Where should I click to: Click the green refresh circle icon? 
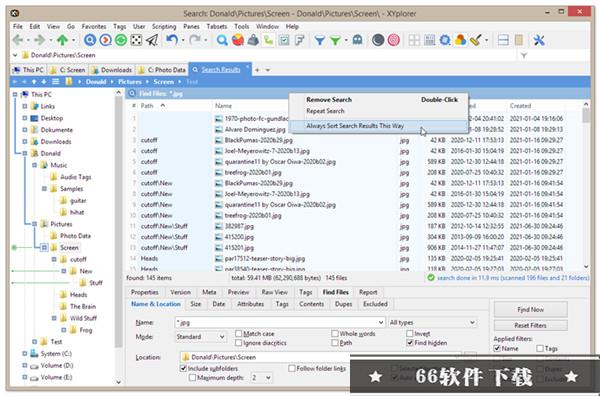point(121,40)
